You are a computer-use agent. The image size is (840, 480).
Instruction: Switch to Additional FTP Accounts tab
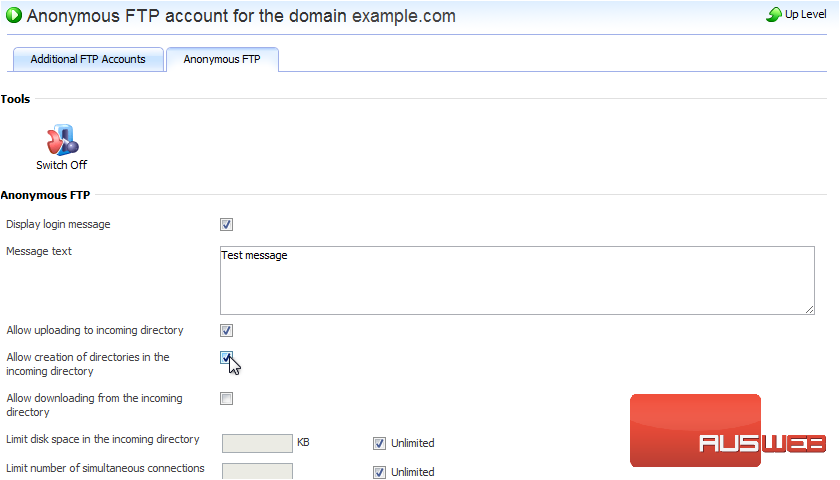point(88,59)
